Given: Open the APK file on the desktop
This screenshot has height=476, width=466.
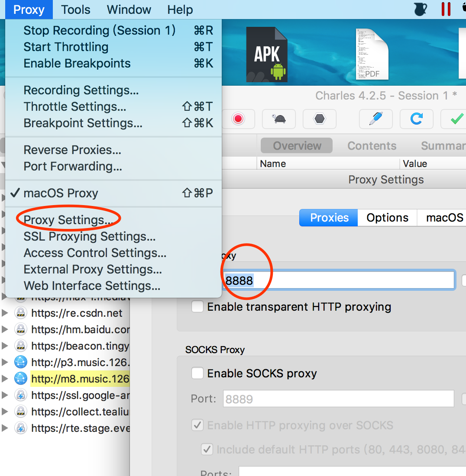Looking at the screenshot, I should tap(267, 55).
